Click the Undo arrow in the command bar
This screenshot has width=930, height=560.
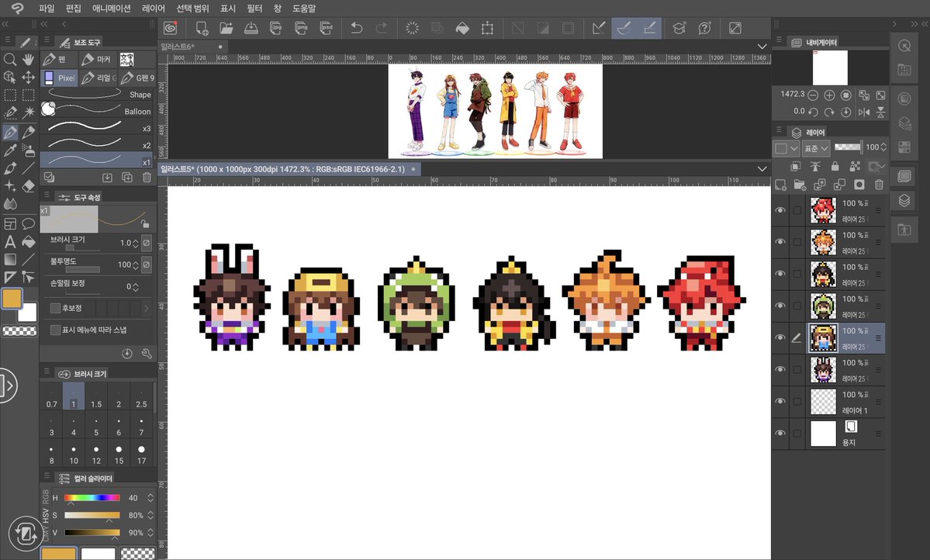point(357,28)
